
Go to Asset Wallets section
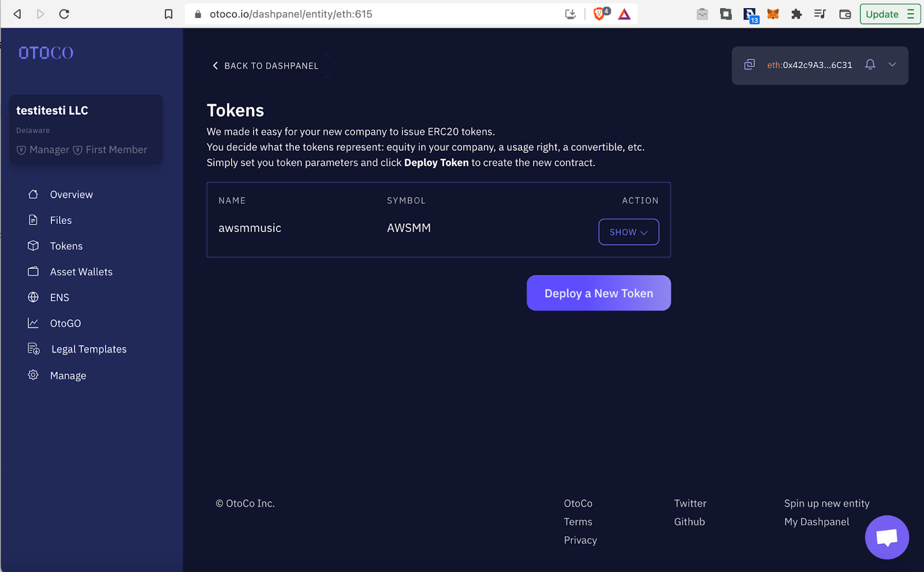point(81,272)
